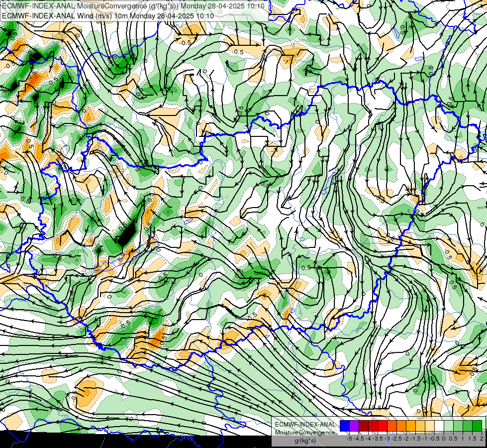Screen dimensions: 487x448
Task: Select the darkest green legend swatch
Action: click(477, 426)
